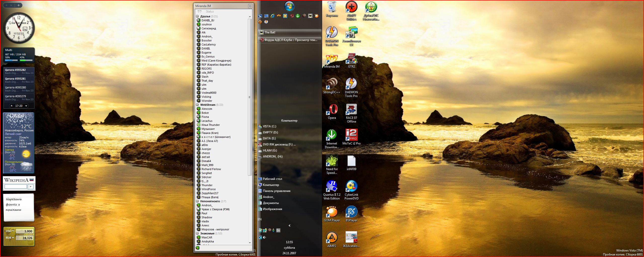Click the Wikipedia gadget search go button
Image resolution: width=644 pixels, height=257 pixels.
pyautogui.click(x=31, y=186)
